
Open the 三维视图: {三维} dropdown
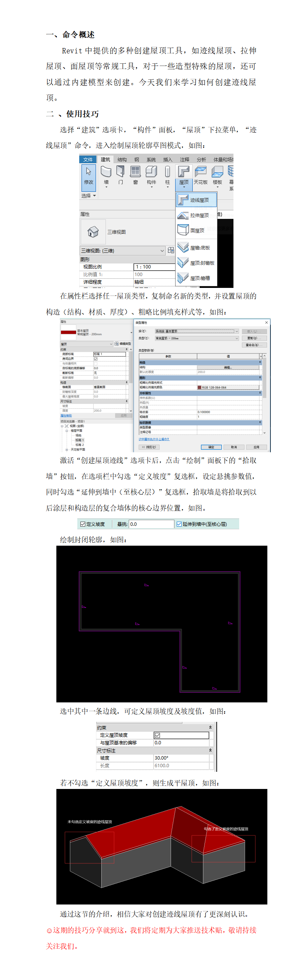click(x=162, y=251)
